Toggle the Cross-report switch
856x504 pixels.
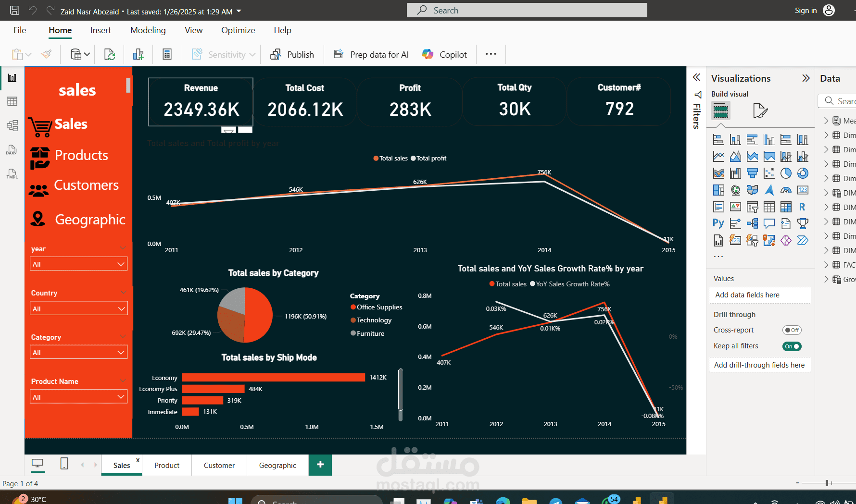click(x=792, y=330)
